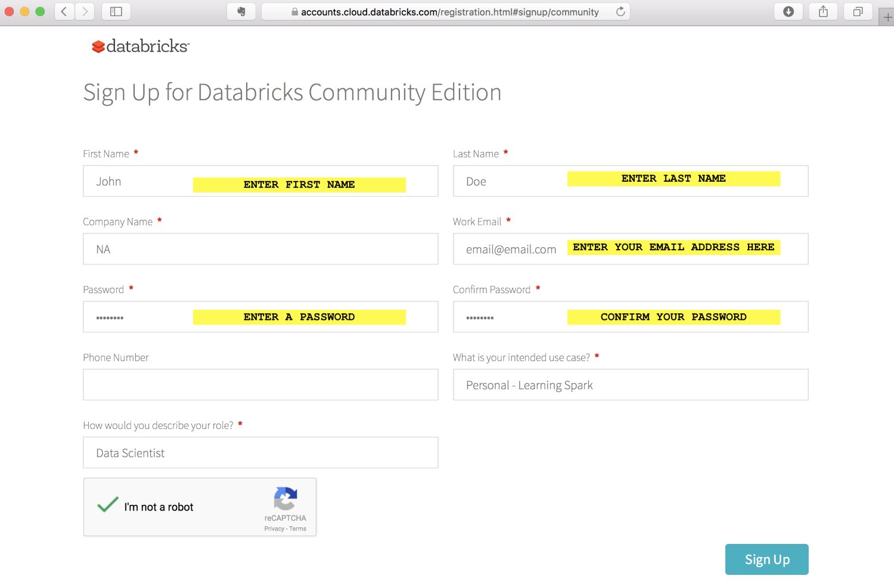The image size is (894, 588).
Task: Open the role description dropdown
Action: [260, 453]
